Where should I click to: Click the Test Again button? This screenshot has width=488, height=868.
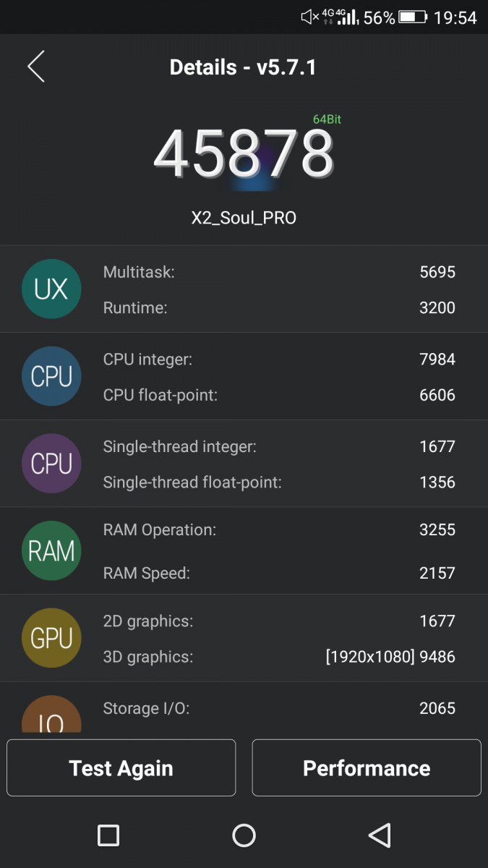(121, 767)
